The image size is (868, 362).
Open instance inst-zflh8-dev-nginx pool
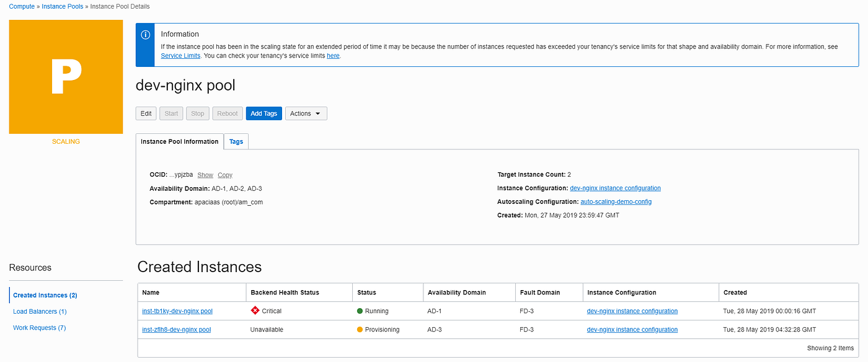tap(177, 330)
